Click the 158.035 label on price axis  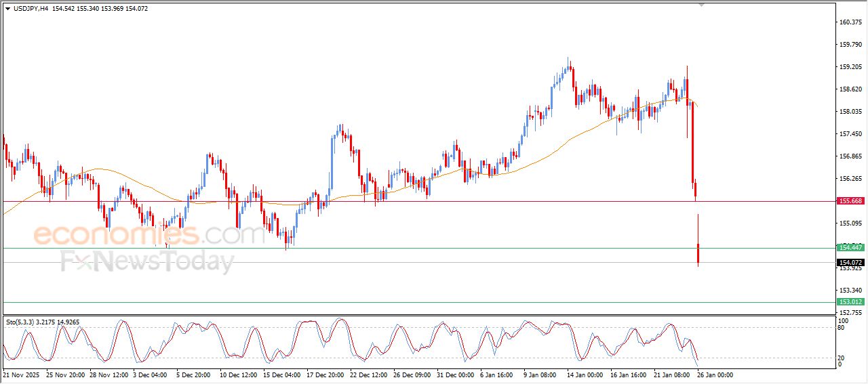[x=850, y=112]
